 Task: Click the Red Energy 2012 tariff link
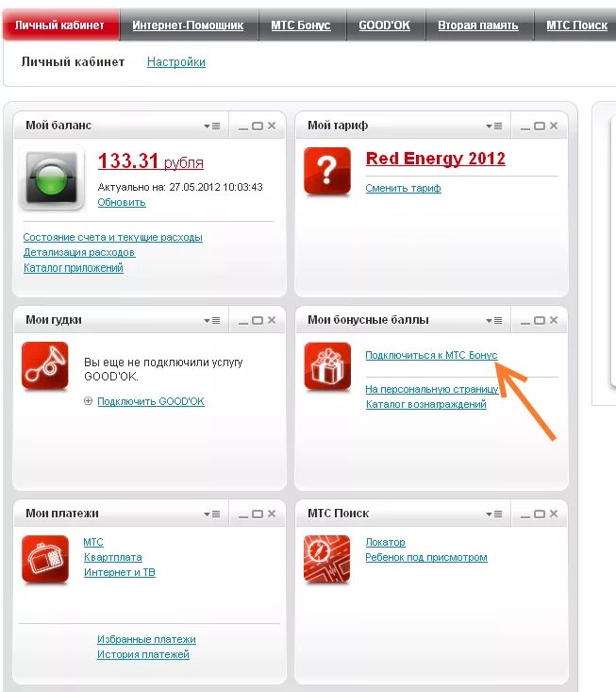click(x=436, y=159)
